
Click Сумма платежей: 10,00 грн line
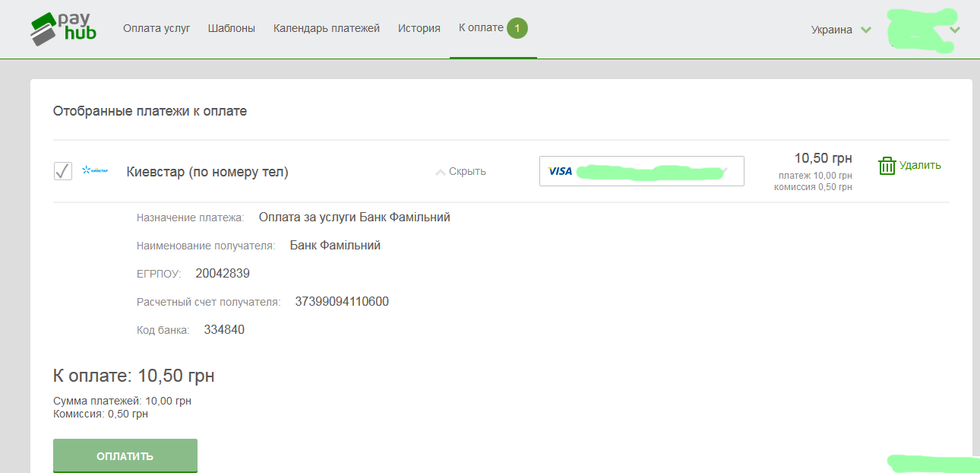tap(122, 401)
